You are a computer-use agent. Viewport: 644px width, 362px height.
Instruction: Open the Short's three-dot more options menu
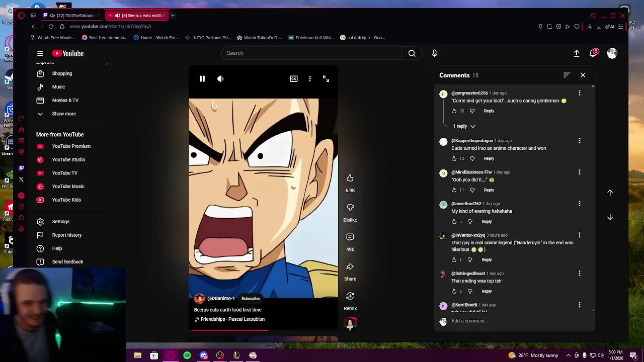(x=310, y=79)
